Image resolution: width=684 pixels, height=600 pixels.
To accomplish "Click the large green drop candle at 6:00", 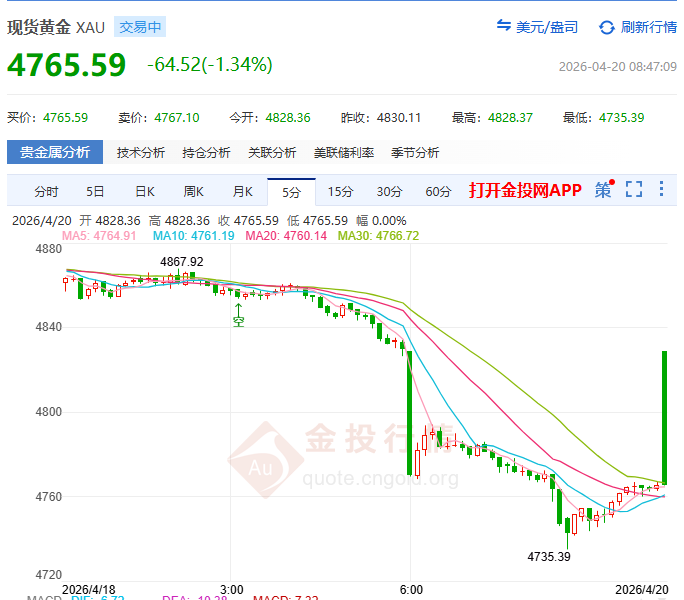I will [x=409, y=413].
